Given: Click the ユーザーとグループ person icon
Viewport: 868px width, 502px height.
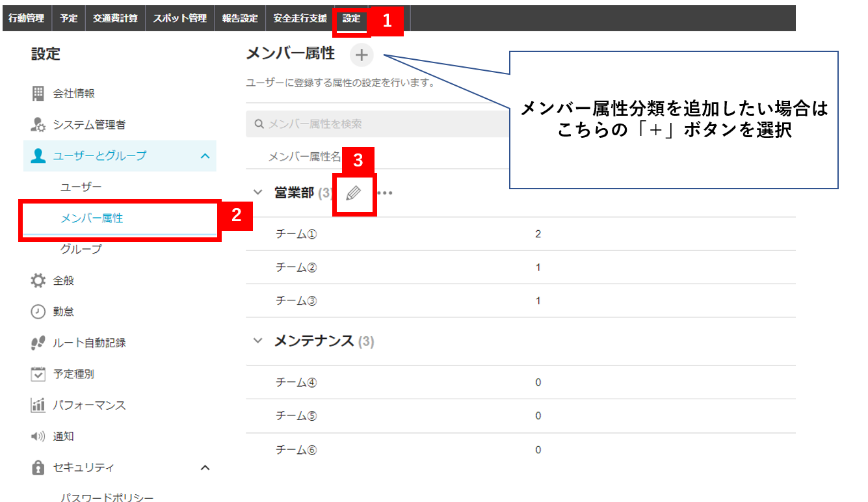Looking at the screenshot, I should [38, 155].
